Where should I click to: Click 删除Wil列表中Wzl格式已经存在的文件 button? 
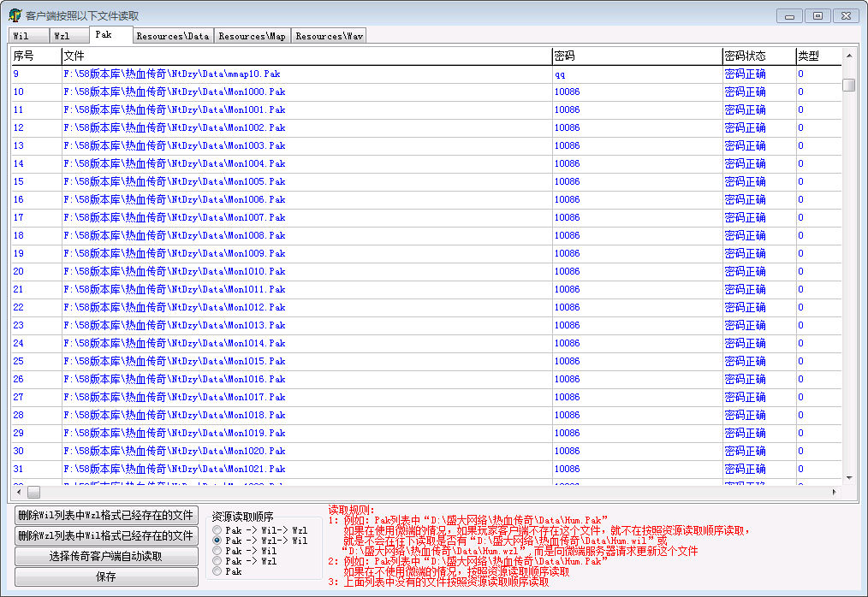[106, 515]
